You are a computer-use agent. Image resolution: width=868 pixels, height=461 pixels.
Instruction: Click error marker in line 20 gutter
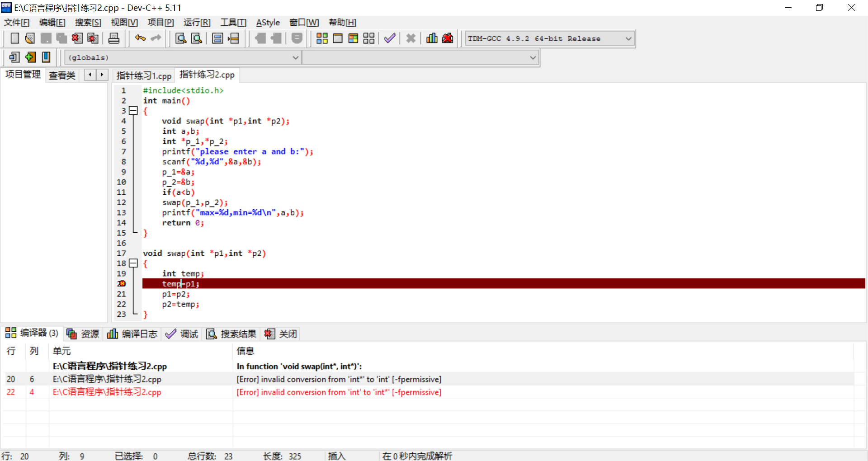click(122, 283)
